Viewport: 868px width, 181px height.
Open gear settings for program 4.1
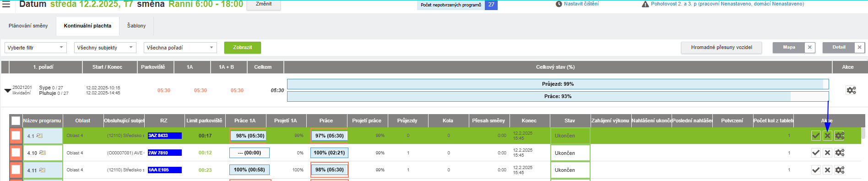[x=840, y=136]
